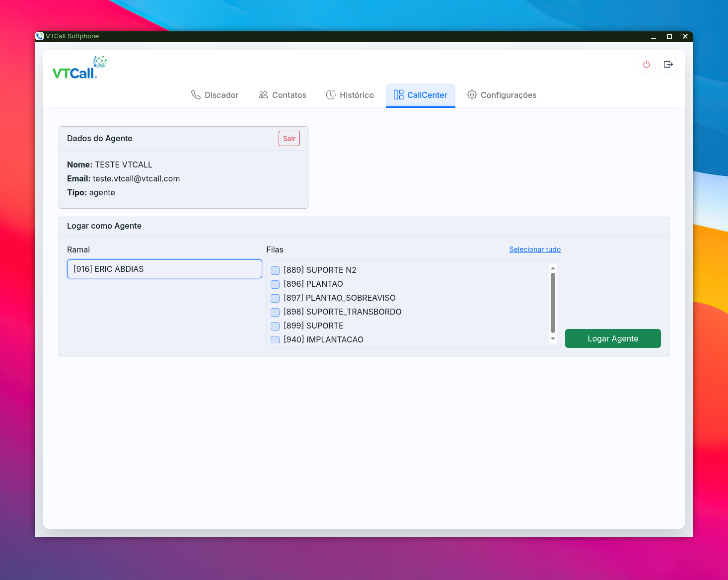728x580 pixels.
Task: Check the [889] SUPORTE N2 queue
Action: click(275, 270)
